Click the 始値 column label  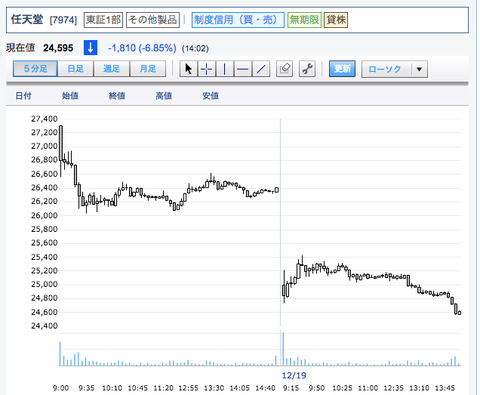[70, 96]
